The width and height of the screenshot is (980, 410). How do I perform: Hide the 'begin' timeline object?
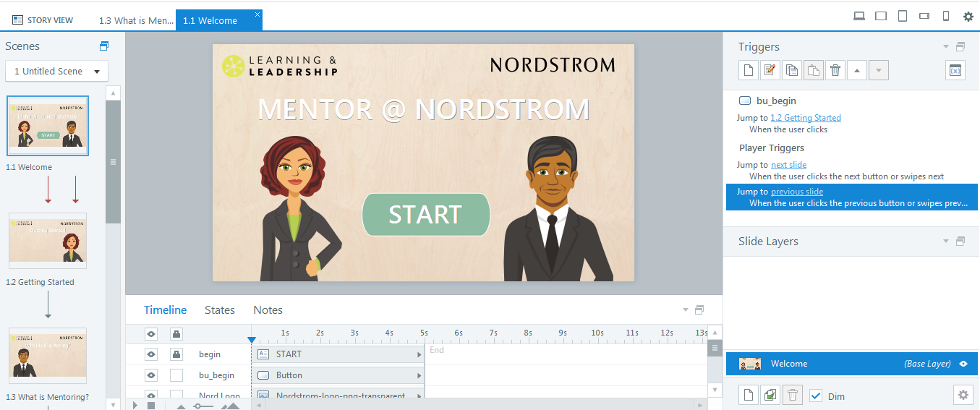[150, 354]
